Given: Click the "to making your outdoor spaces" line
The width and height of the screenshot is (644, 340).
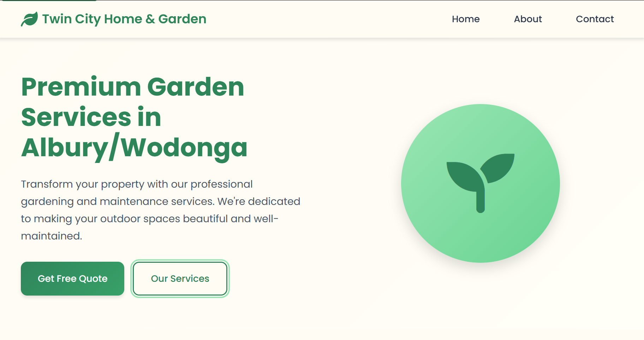Looking at the screenshot, I should [x=149, y=219].
